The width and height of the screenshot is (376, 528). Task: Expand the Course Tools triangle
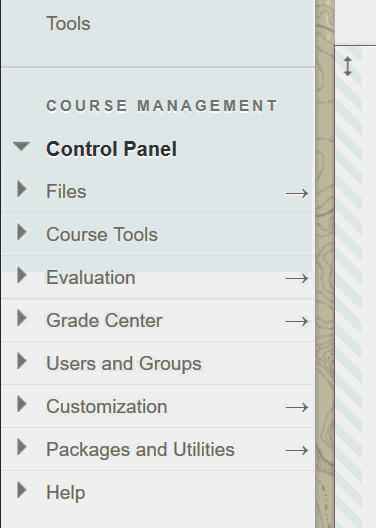click(22, 232)
